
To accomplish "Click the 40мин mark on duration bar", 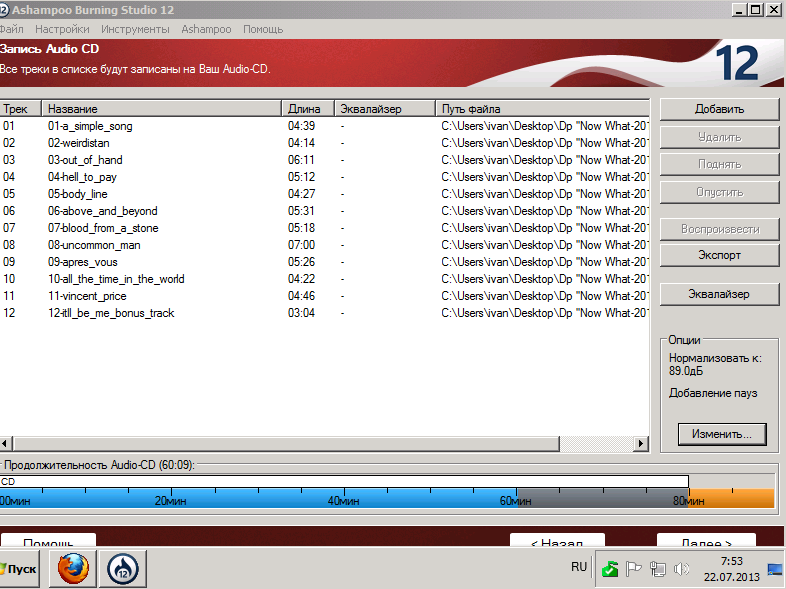I will coord(343,501).
